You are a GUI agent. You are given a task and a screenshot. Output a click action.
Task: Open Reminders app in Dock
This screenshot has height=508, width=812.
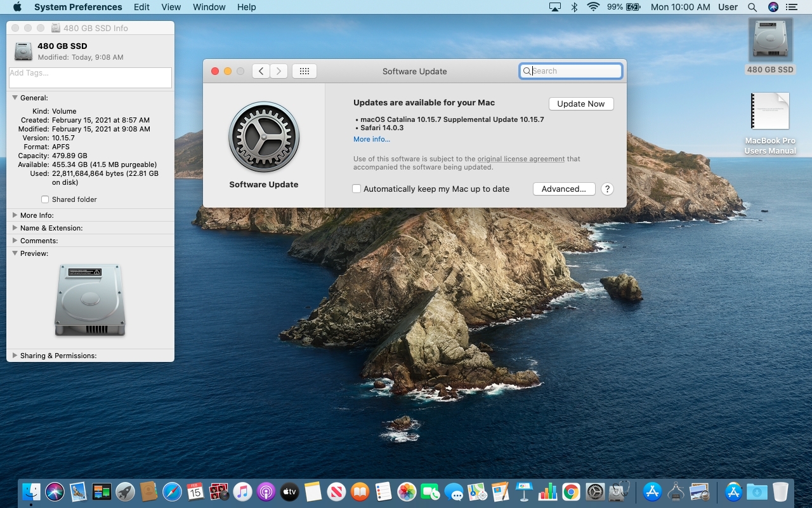[x=383, y=491]
